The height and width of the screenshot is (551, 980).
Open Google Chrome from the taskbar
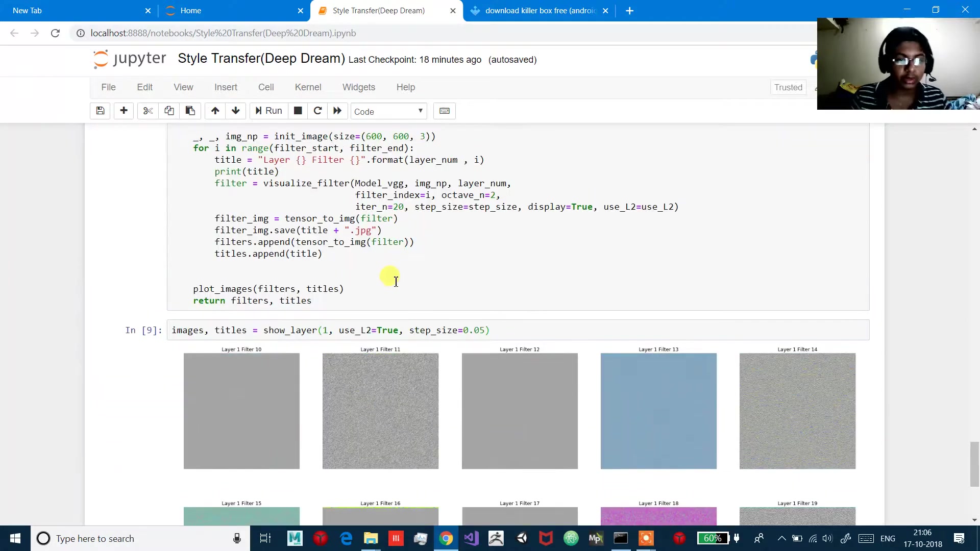click(446, 538)
